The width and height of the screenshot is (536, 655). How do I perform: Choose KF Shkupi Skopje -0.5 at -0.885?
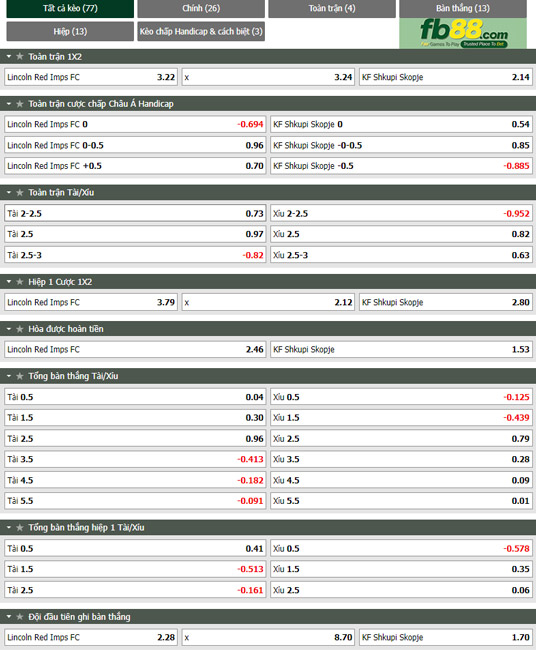[x=401, y=166]
